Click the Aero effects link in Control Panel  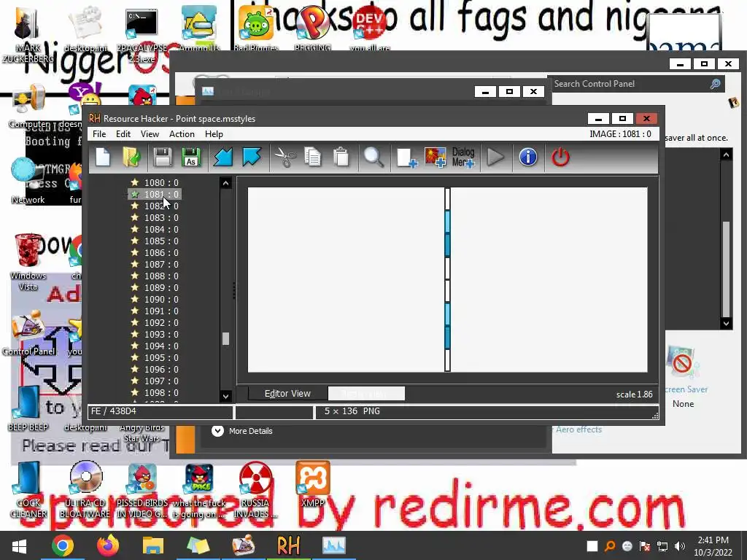pyautogui.click(x=578, y=429)
